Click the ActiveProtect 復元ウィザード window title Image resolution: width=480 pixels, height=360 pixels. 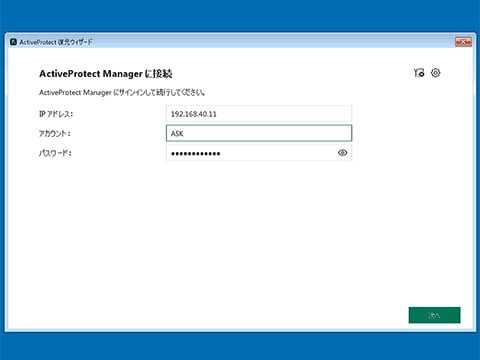coord(56,42)
